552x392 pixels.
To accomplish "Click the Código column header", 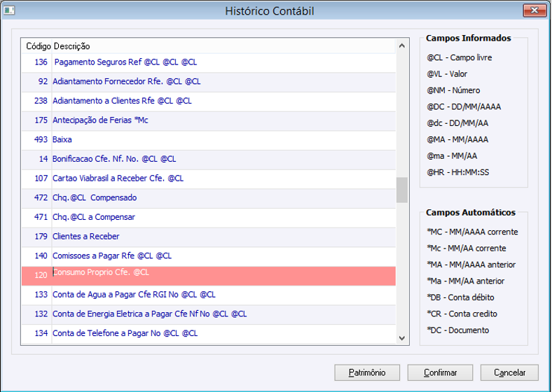I will (39, 46).
